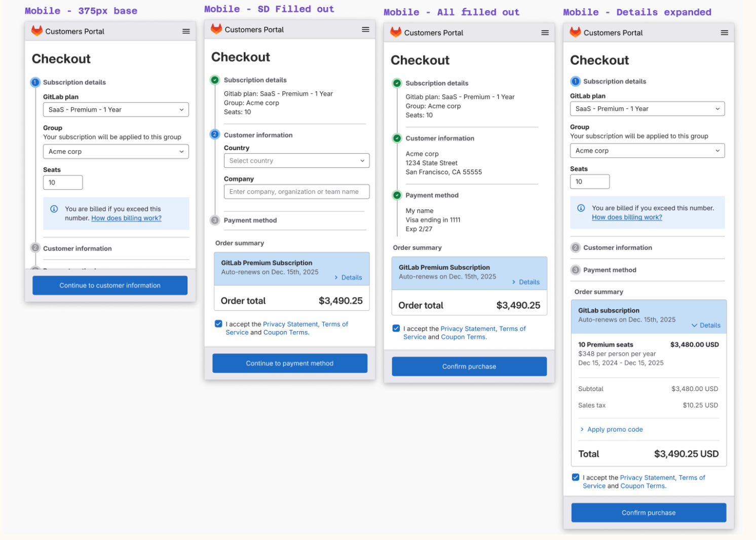Click step 3 circle in Details expanded mockup
Image resolution: width=756 pixels, height=540 pixels.
tap(575, 270)
